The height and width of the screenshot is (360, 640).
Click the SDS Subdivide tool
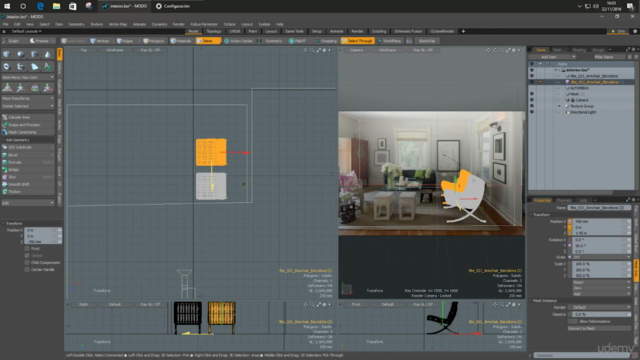(28, 147)
